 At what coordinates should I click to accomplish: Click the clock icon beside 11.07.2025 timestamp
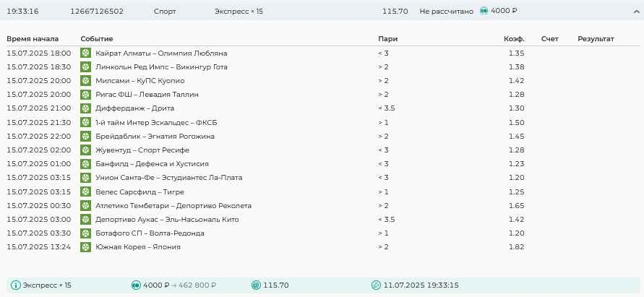[x=376, y=285]
